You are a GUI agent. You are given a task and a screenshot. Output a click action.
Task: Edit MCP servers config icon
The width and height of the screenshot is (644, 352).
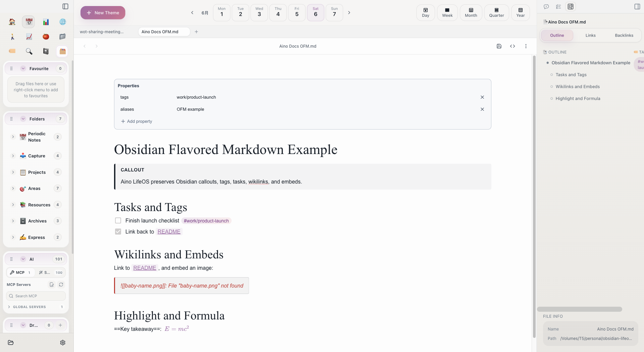point(52,285)
